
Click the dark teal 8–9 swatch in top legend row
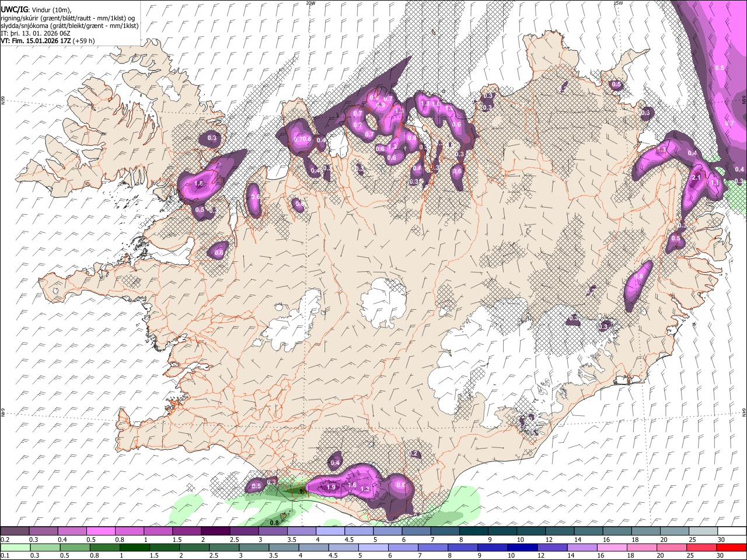point(474,531)
